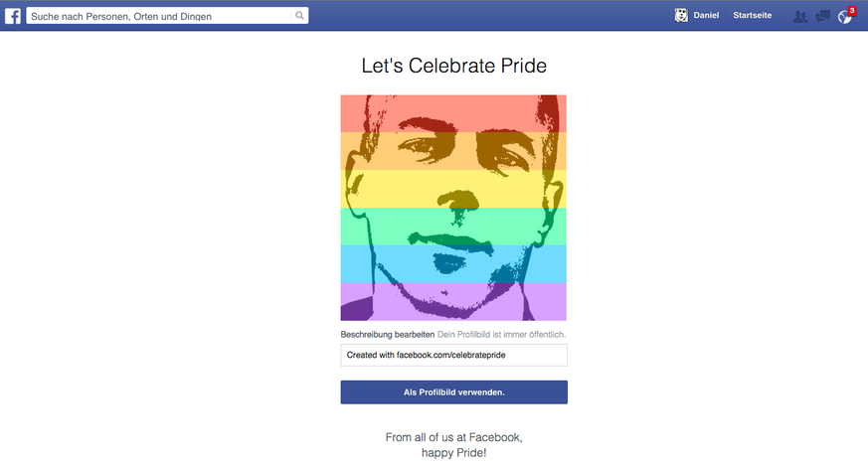
Task: Click the 'Let's Celebrate Pride' heading
Action: point(453,66)
